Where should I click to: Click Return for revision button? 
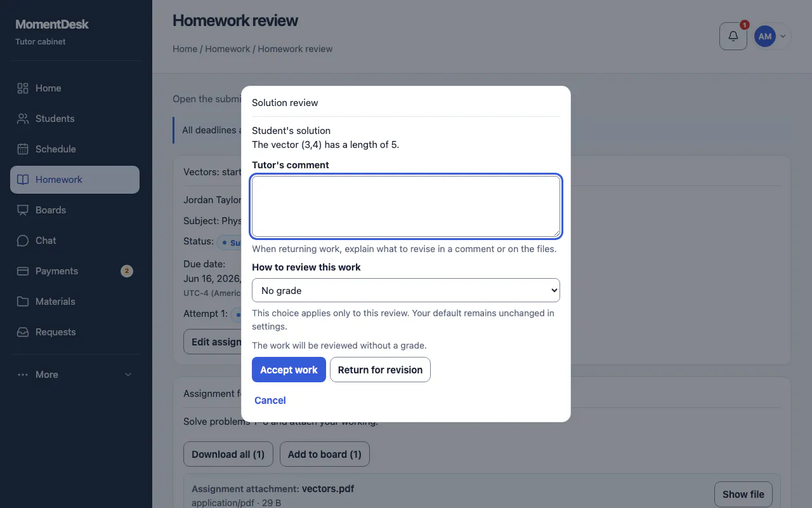[380, 370]
